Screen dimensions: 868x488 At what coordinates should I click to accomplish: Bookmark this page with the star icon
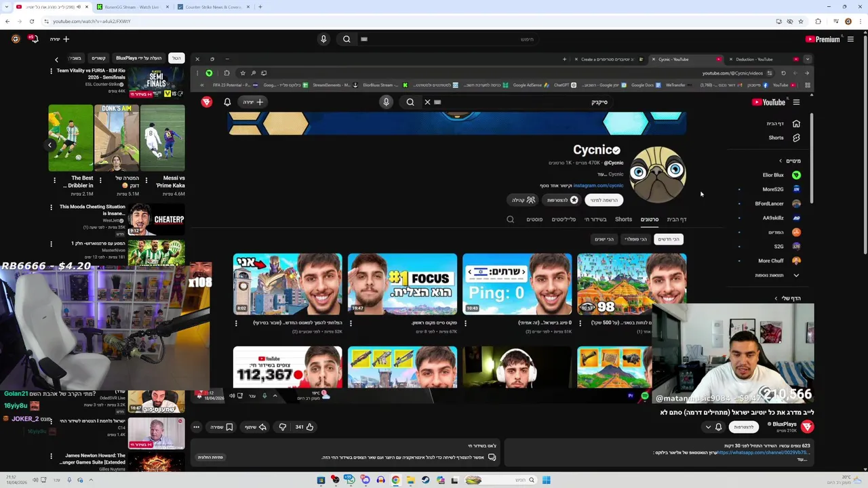coord(801,21)
